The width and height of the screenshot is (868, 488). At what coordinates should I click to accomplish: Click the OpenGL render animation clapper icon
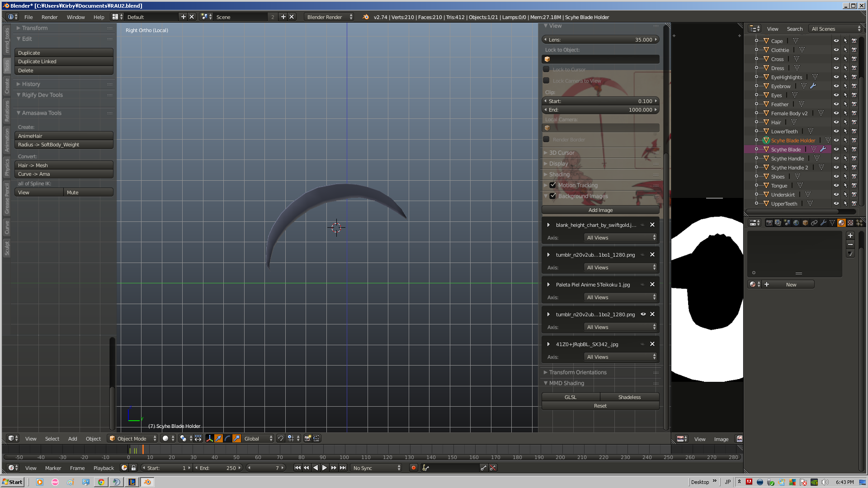click(x=317, y=438)
